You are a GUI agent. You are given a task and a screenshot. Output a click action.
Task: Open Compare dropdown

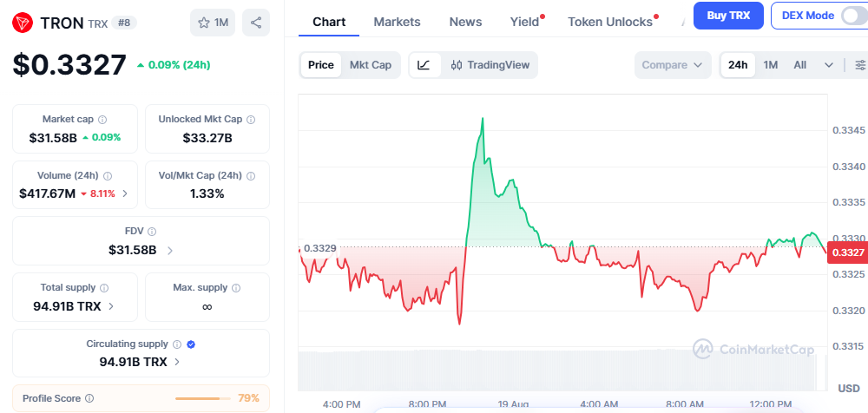tap(673, 65)
